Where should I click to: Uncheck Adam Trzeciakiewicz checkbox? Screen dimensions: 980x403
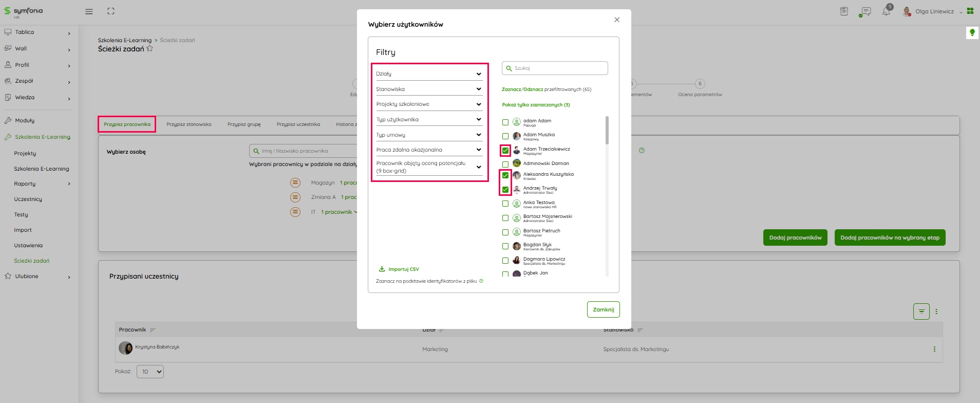(x=505, y=151)
